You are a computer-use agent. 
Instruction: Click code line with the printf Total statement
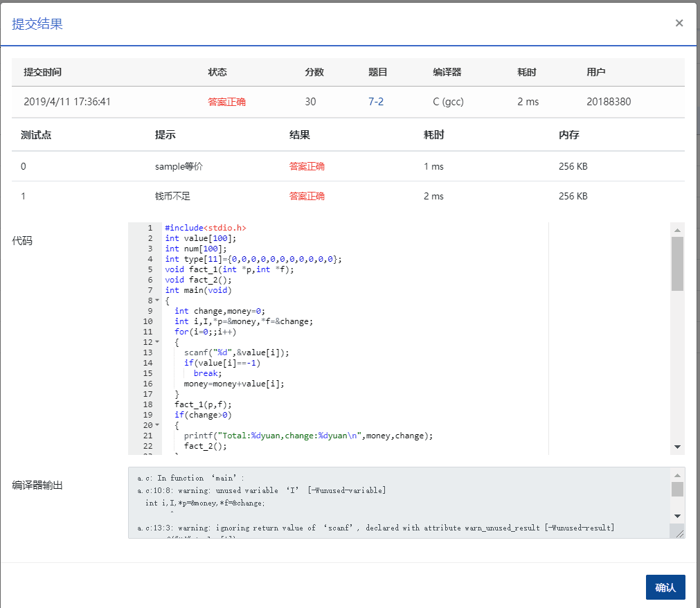309,436
